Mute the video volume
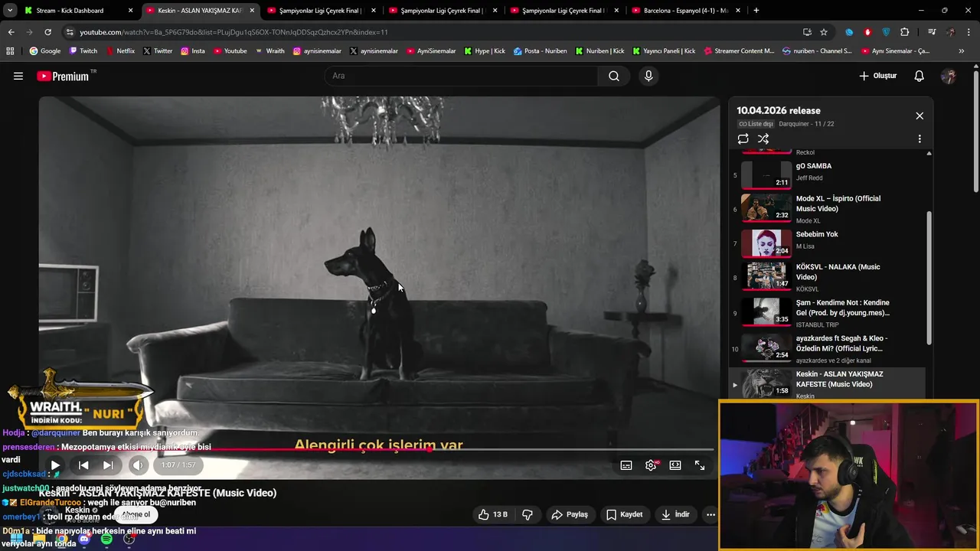 pos(137,465)
